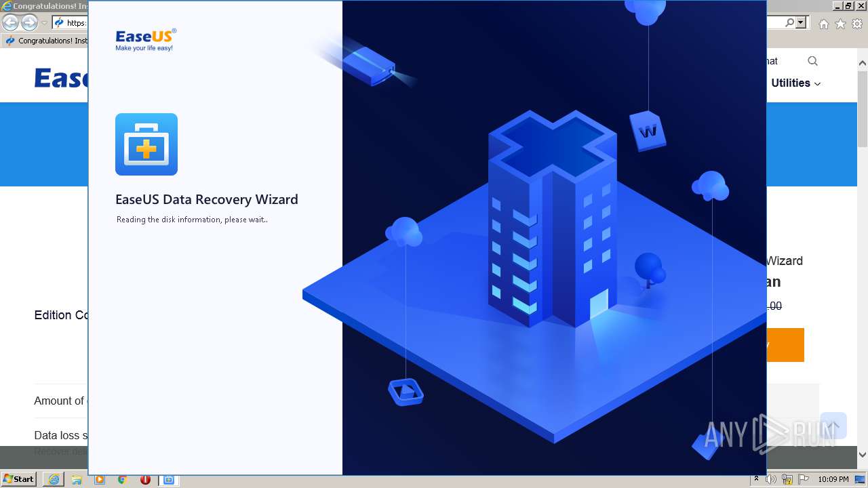The width and height of the screenshot is (868, 488).
Task: Go back in Internet Explorer
Action: (x=10, y=23)
